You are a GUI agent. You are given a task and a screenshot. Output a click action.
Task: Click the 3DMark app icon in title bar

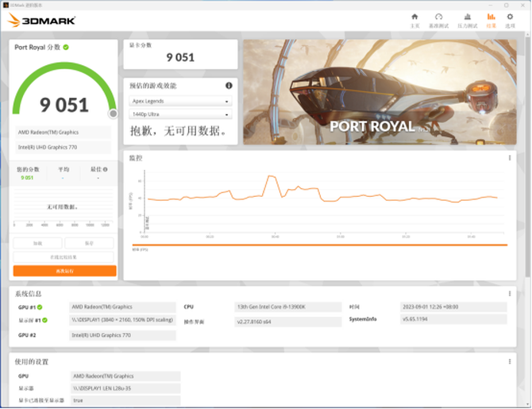pos(6,5)
